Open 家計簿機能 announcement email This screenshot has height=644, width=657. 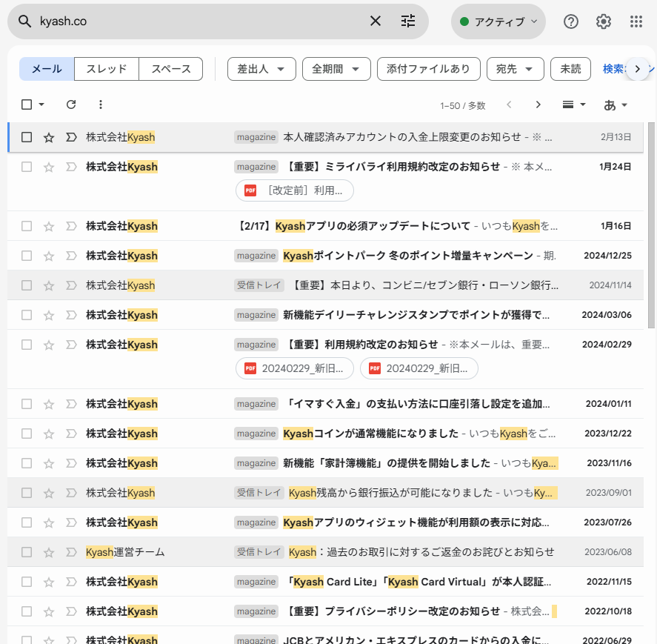coord(326,463)
